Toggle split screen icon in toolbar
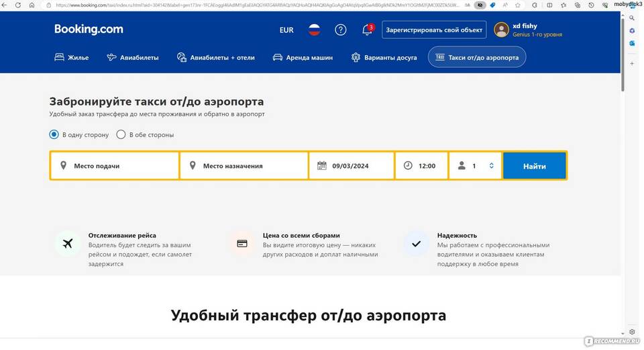The image size is (644, 350). click(549, 5)
